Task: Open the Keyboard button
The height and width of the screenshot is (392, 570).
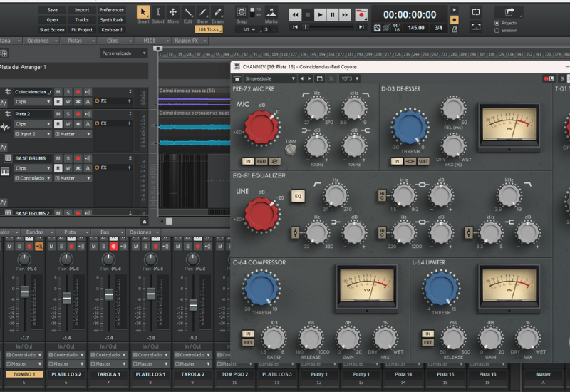Action: pos(112,30)
